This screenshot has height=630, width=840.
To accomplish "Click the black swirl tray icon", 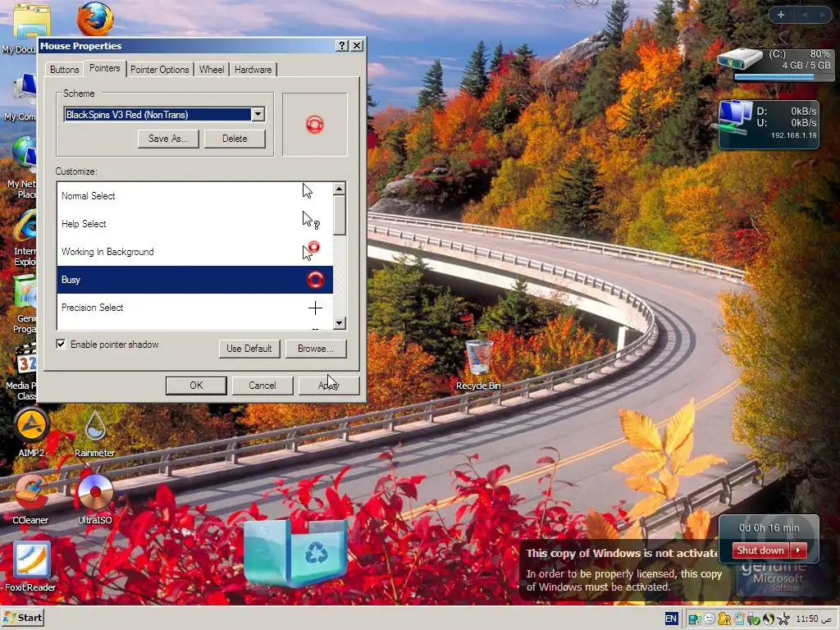I will 769,619.
